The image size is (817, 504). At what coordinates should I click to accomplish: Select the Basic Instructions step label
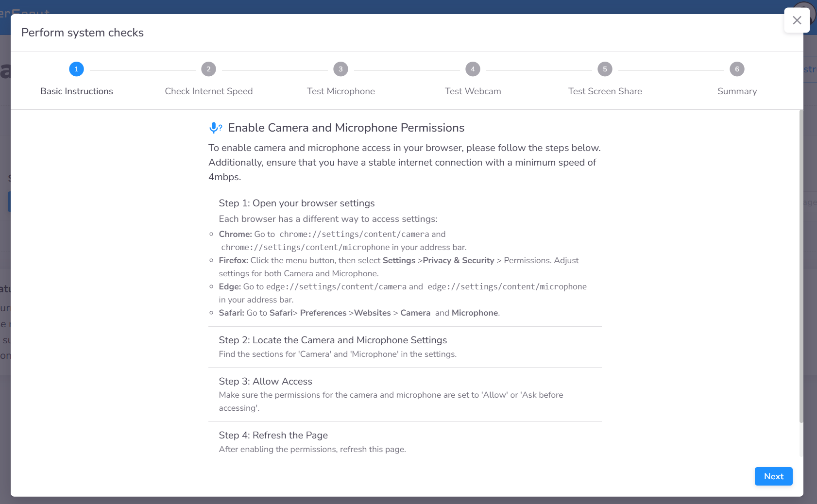(x=76, y=91)
